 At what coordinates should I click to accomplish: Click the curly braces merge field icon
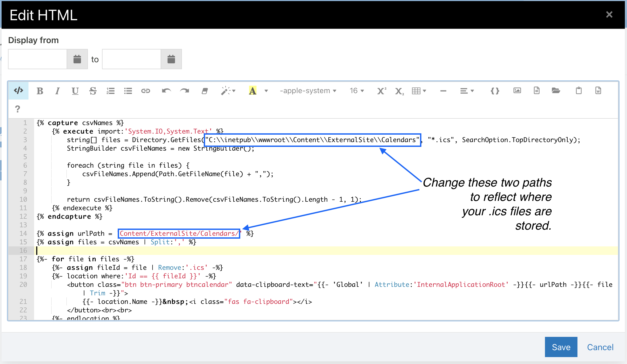point(495,91)
